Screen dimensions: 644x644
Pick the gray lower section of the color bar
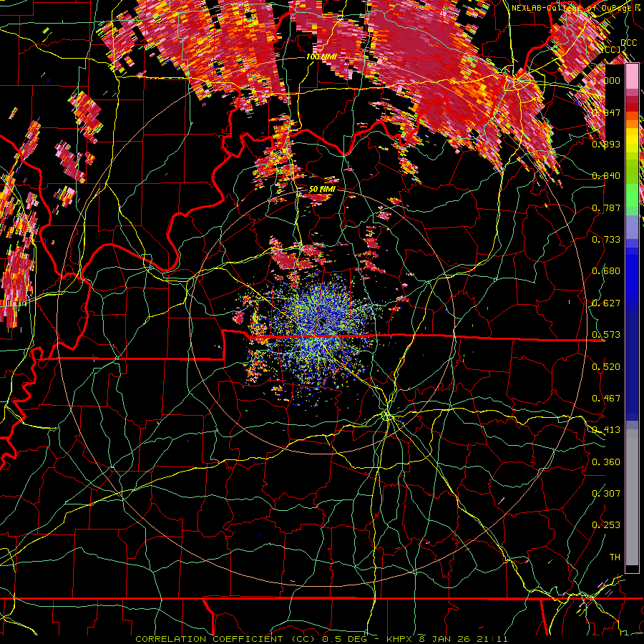click(632, 497)
